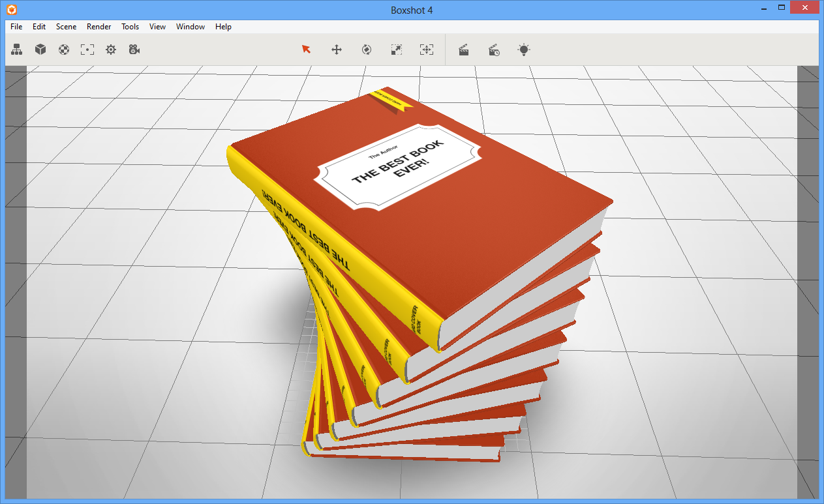The height and width of the screenshot is (504, 824).
Task: Open the Scene menu
Action: tap(66, 27)
